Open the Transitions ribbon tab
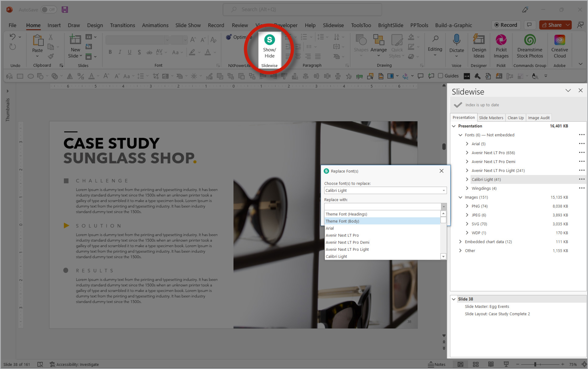588x369 pixels. click(x=122, y=25)
